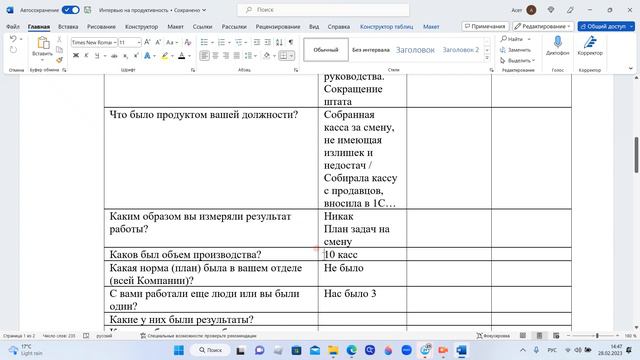Decrease paragraph indent
The height and width of the screenshot is (360, 640).
coord(257,42)
